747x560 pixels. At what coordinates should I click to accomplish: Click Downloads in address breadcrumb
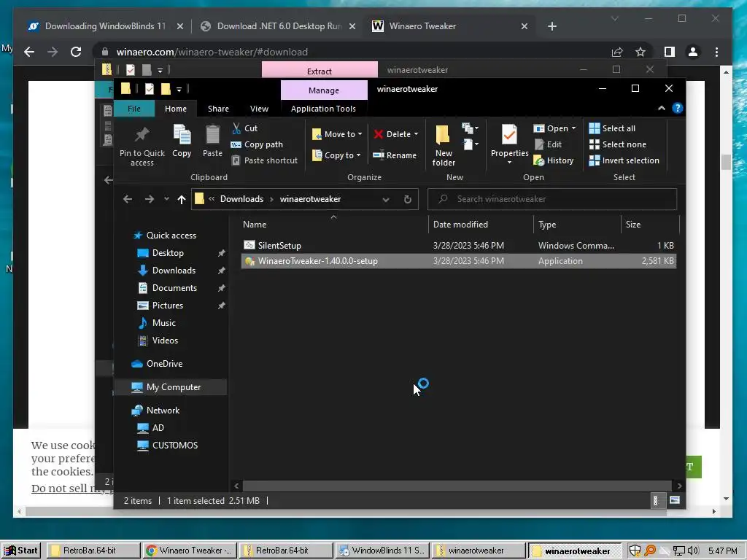coord(241,199)
